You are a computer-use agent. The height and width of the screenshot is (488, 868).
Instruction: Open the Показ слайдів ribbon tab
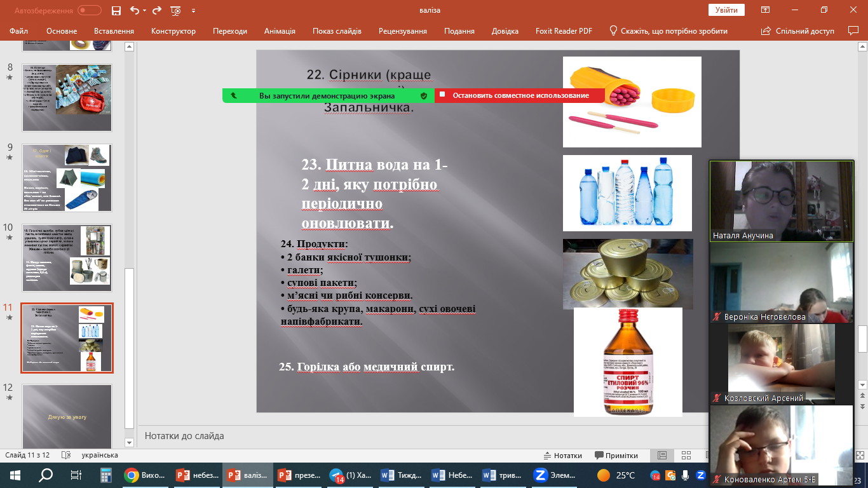pyautogui.click(x=337, y=31)
